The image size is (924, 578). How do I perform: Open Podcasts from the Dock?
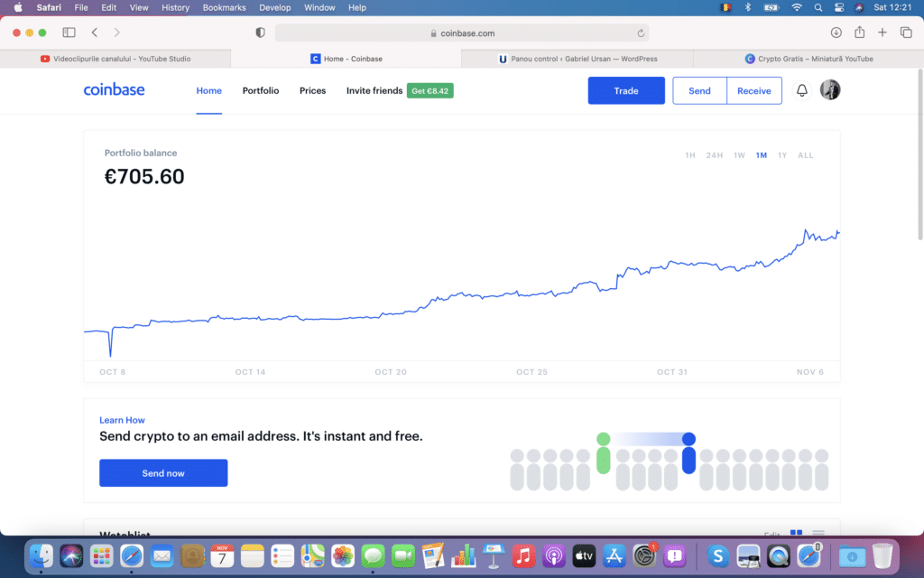pyautogui.click(x=553, y=555)
